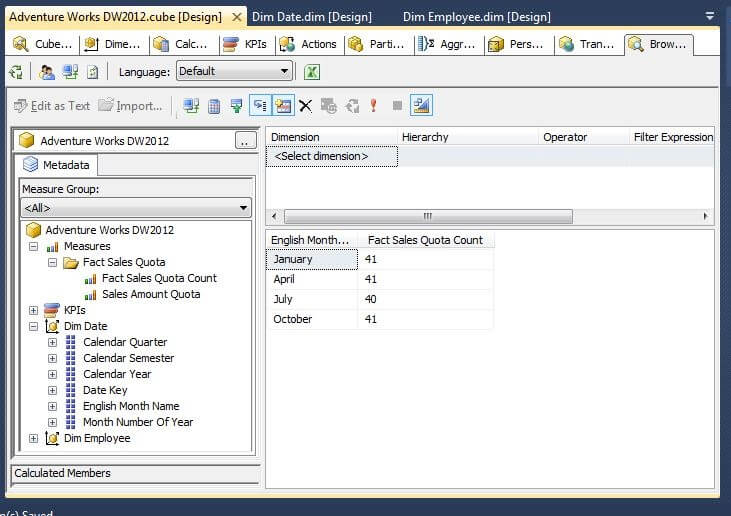Click the Add Calculated Member calculator icon

click(x=214, y=105)
